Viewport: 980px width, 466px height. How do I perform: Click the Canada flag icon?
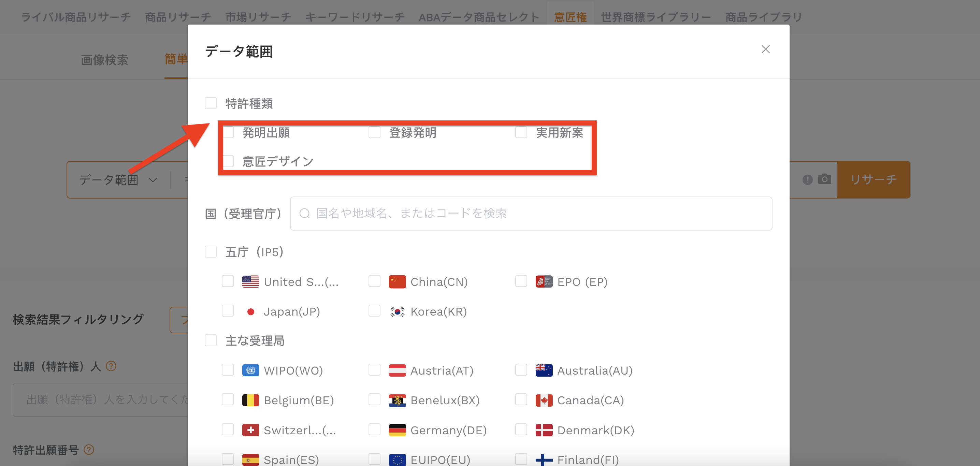[544, 400]
